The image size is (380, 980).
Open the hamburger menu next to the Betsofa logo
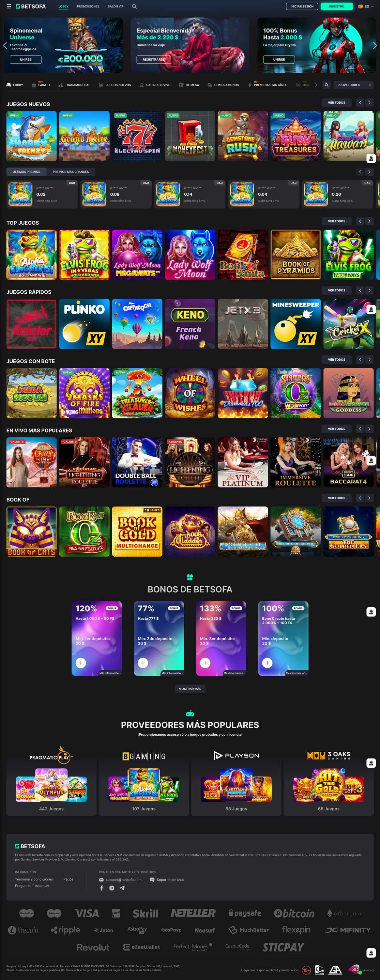click(x=9, y=7)
